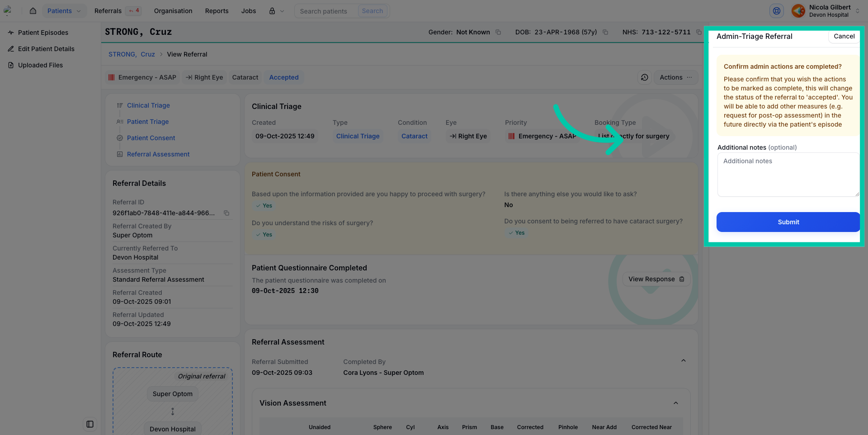Click the created date 09-Oct-2025 12:49
868x435 pixels.
pos(285,136)
